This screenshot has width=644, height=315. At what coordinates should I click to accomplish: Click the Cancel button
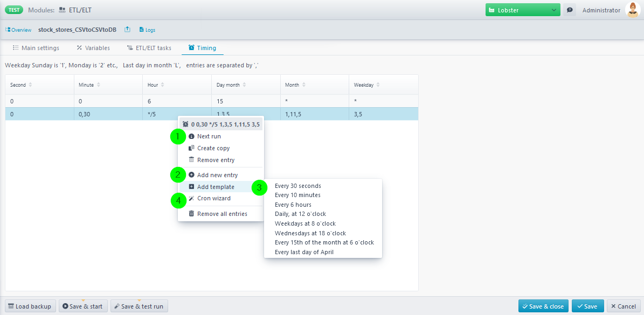pos(623,306)
